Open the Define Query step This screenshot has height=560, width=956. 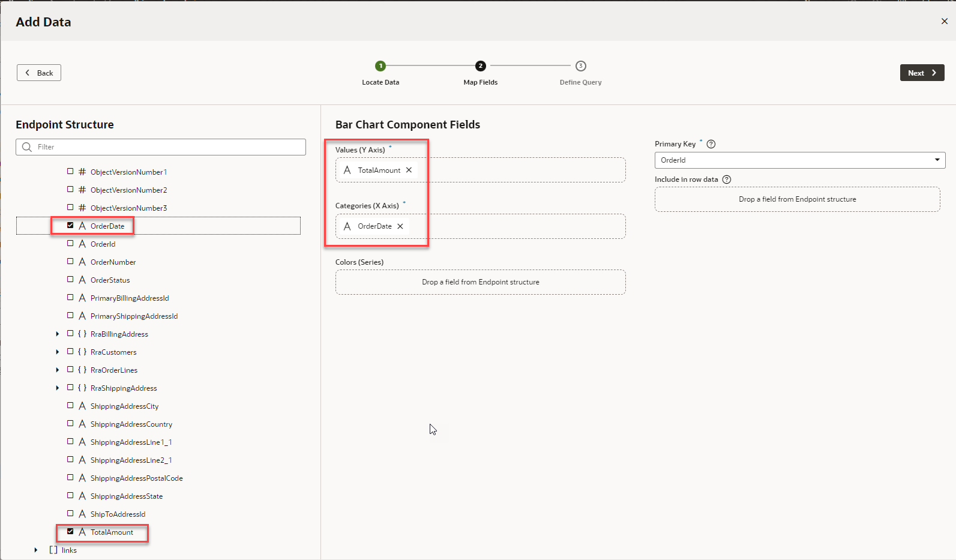tap(581, 66)
